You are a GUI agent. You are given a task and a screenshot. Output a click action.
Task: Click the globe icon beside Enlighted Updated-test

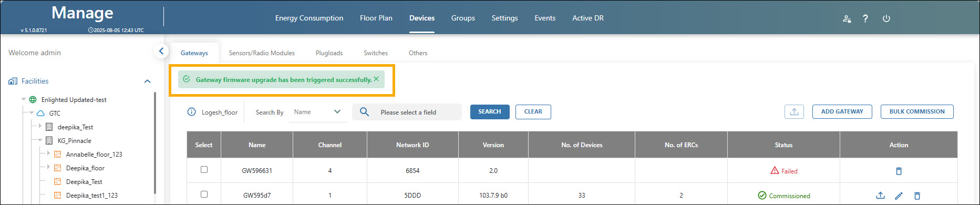tap(33, 99)
